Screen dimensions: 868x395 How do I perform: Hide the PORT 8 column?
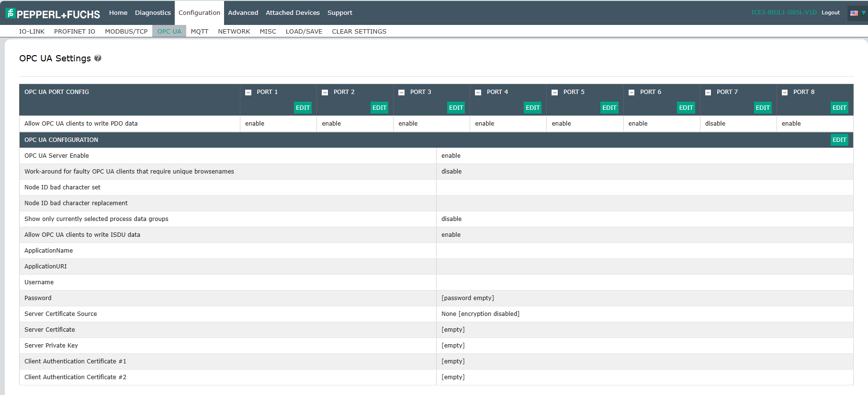click(784, 93)
